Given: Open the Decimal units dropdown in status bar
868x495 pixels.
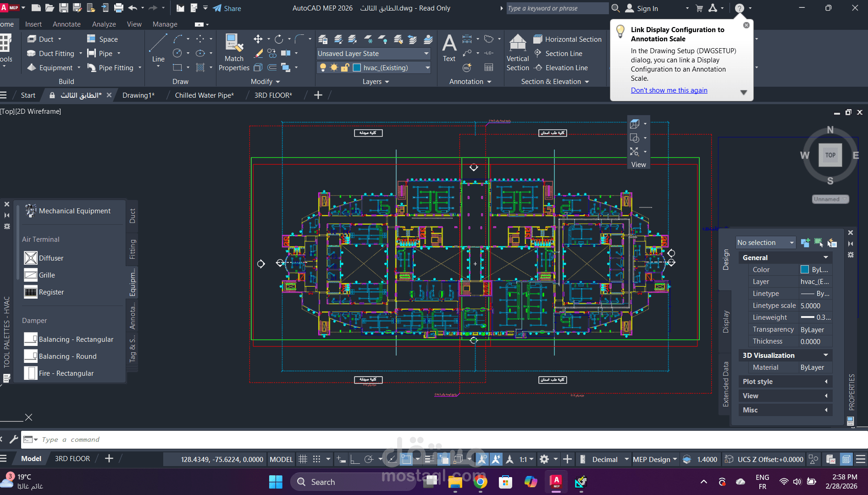Looking at the screenshot, I should pos(610,459).
